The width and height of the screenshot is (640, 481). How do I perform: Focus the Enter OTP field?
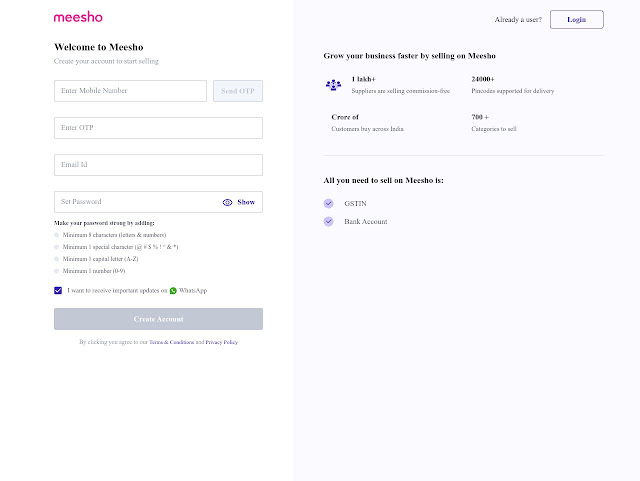point(158,128)
